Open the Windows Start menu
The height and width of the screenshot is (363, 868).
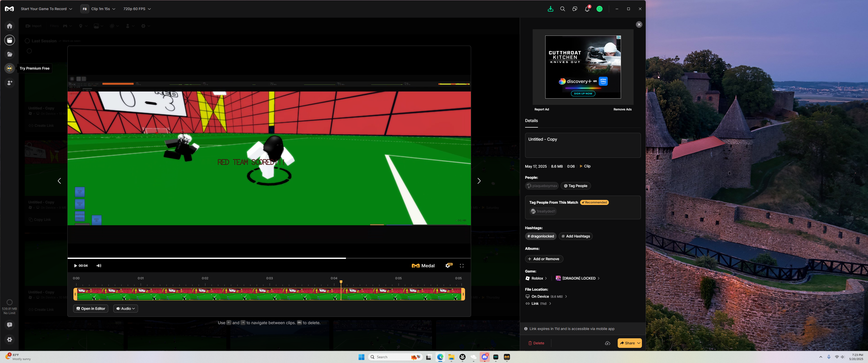click(361, 357)
